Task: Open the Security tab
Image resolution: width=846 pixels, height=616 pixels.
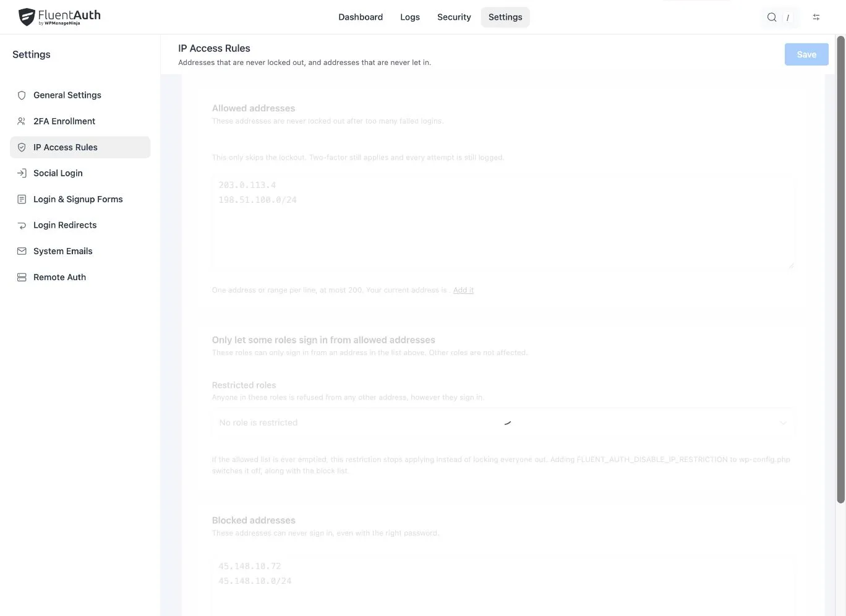Action: (454, 17)
